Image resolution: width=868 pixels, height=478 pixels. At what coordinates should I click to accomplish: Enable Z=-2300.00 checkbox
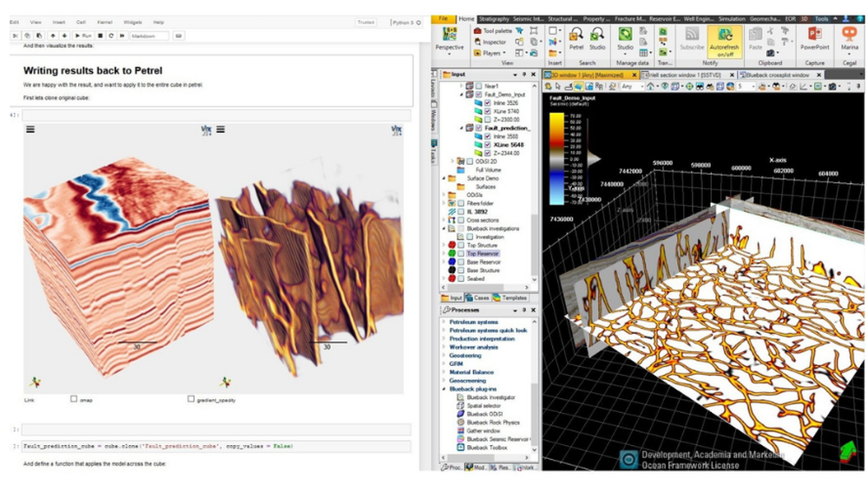488,120
